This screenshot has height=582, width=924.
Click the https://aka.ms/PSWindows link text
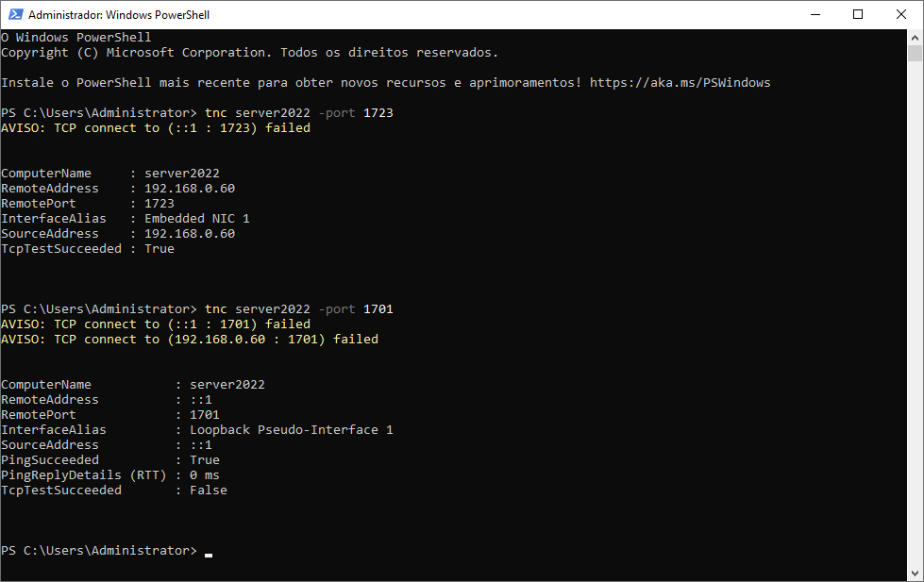pos(680,82)
